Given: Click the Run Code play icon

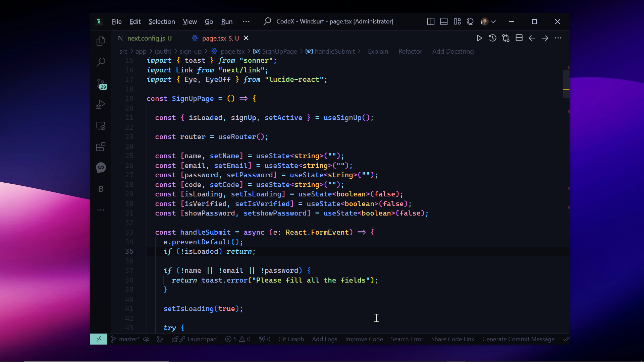Looking at the screenshot, I should (479, 38).
